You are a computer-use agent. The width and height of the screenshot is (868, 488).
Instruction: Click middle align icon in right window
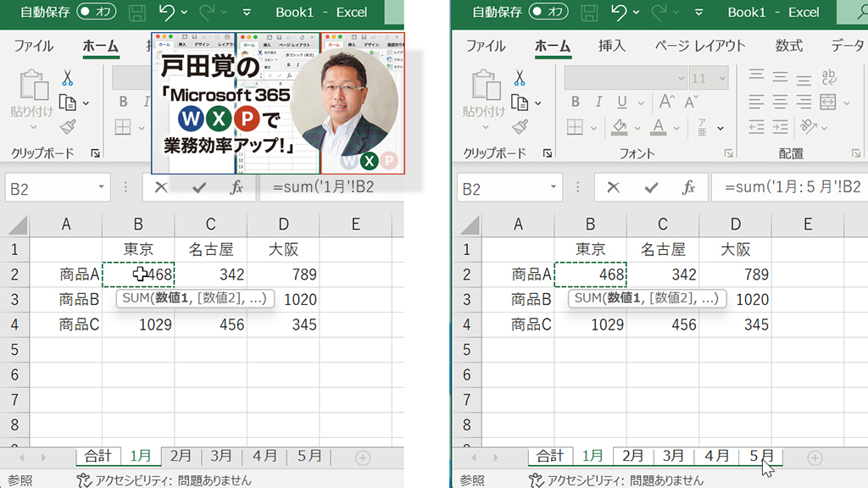(x=780, y=77)
